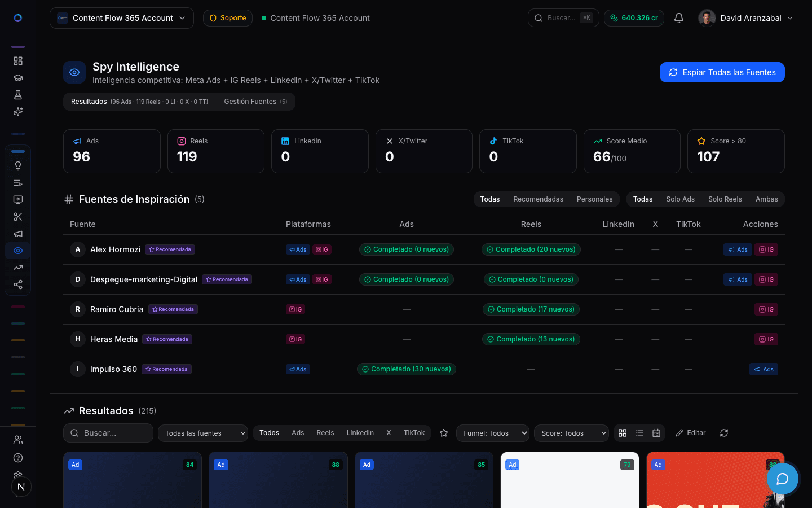Filter sources by Recomendadas
Image resolution: width=812 pixels, height=508 pixels.
tap(538, 199)
